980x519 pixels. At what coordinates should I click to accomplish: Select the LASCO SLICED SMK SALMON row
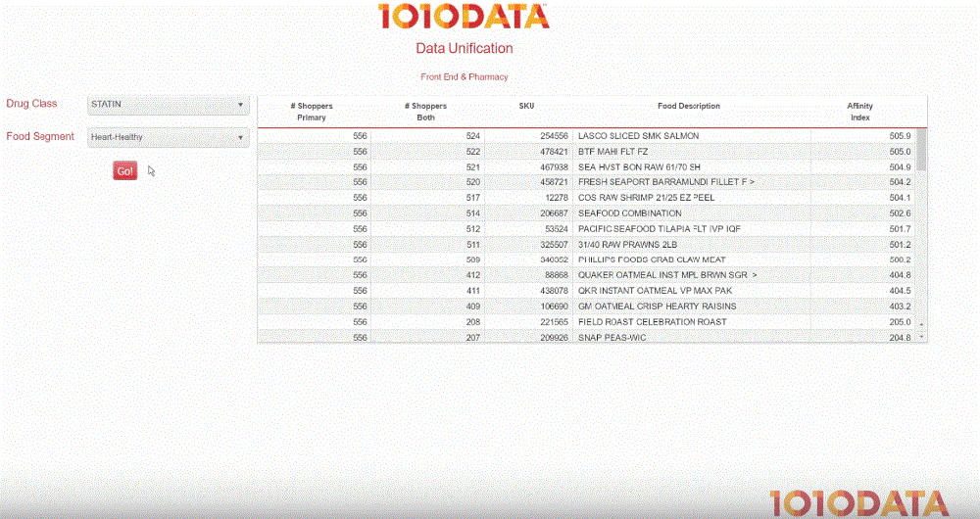[587, 136]
